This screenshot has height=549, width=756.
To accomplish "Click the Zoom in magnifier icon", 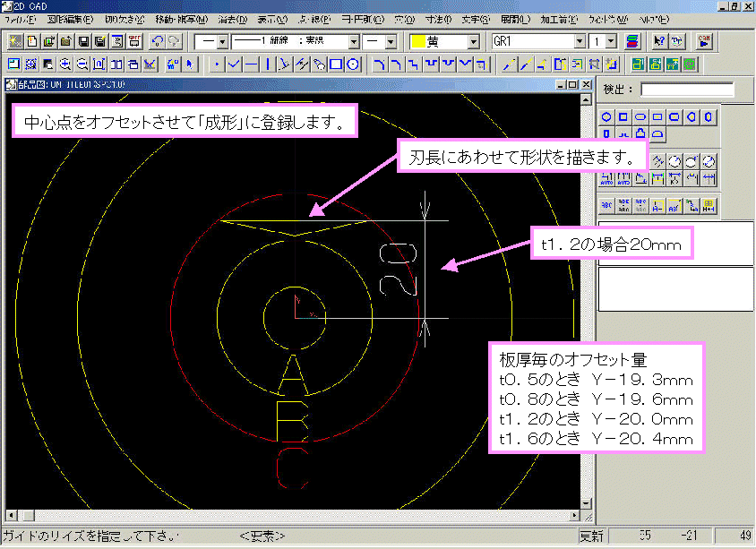I will pyautogui.click(x=65, y=64).
